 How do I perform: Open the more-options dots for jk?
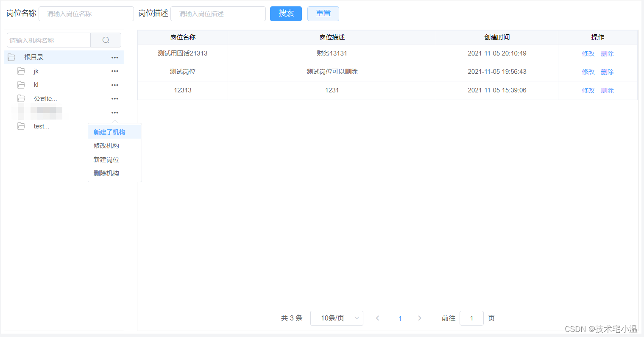[115, 71]
